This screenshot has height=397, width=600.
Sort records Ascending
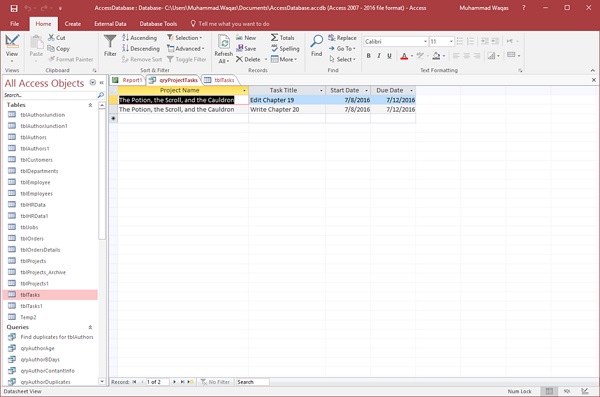pos(140,38)
